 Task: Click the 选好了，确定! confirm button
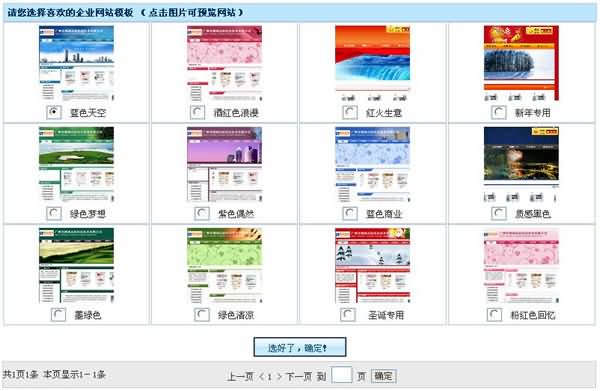300,347
